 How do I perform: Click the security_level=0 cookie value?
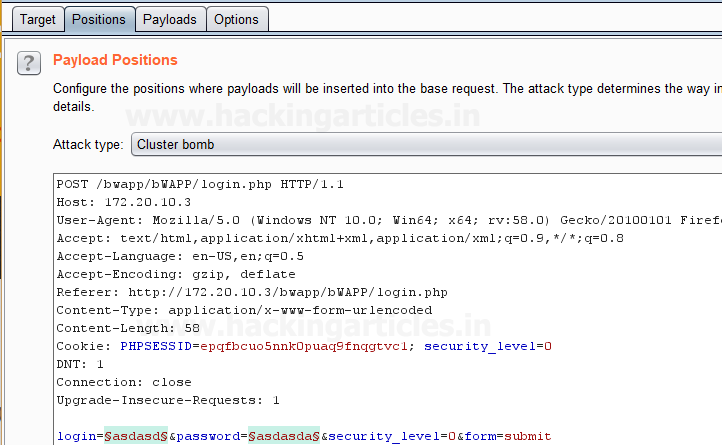[x=488, y=346]
